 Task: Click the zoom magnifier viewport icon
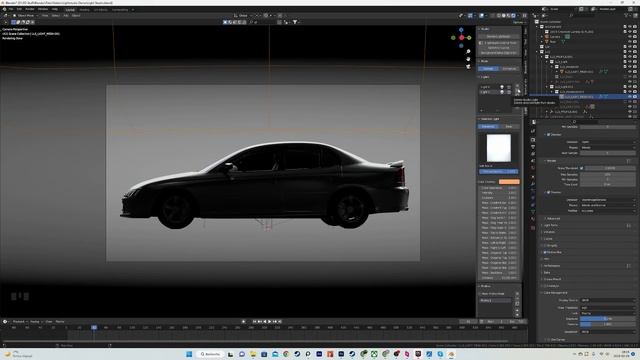(x=468, y=51)
